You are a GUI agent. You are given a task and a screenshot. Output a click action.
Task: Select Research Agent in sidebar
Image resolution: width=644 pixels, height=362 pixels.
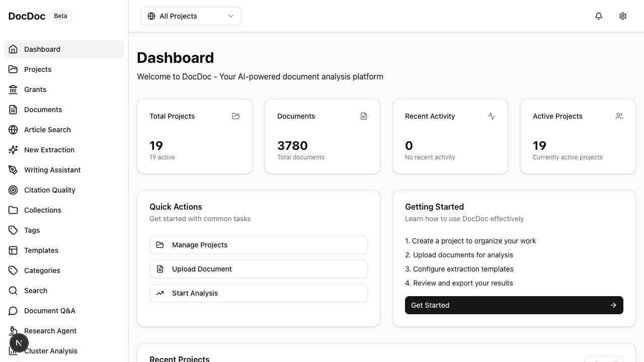coord(64,331)
